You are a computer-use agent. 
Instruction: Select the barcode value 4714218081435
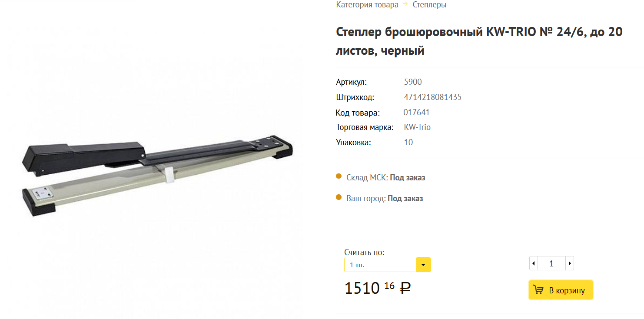[x=432, y=97]
